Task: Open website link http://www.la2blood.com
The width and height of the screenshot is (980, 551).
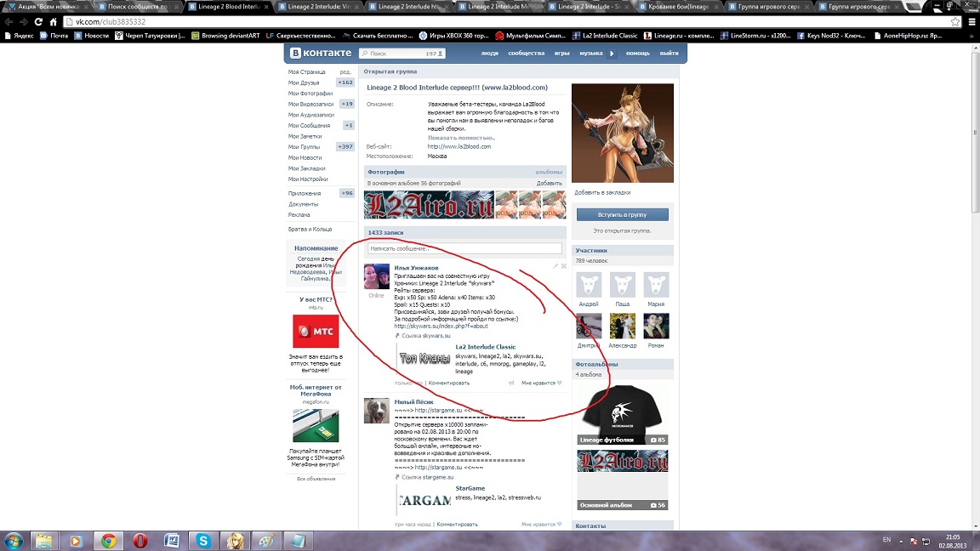Action: (x=459, y=147)
